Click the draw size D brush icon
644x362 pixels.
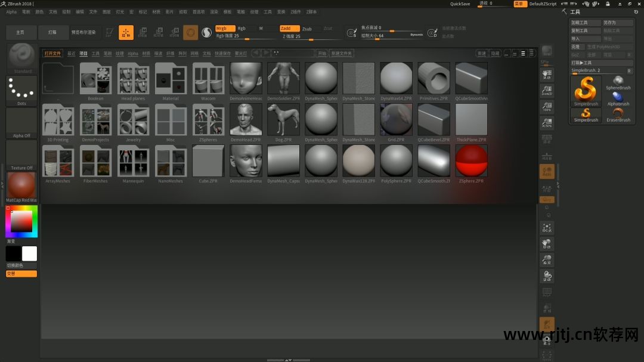pos(432,33)
